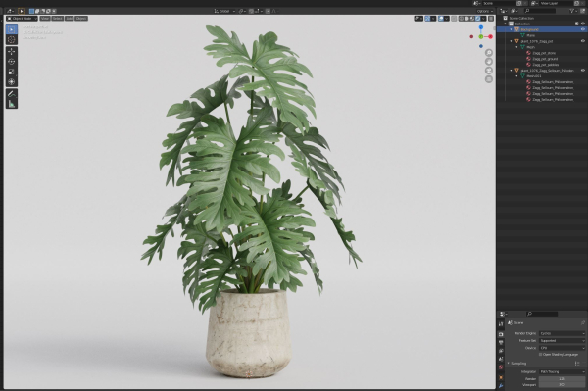Image resolution: width=588 pixels, height=391 pixels.
Task: Hide the Zagg_Selloum_Philodendron plant object
Action: [x=583, y=71]
